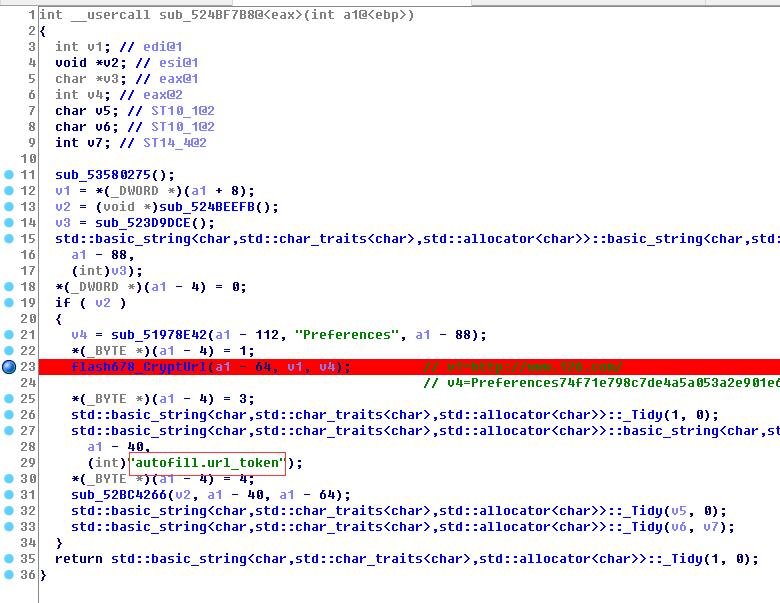Click the breakpoint dot beside line 36
Image resolution: width=780 pixels, height=603 pixels.
click(x=9, y=575)
